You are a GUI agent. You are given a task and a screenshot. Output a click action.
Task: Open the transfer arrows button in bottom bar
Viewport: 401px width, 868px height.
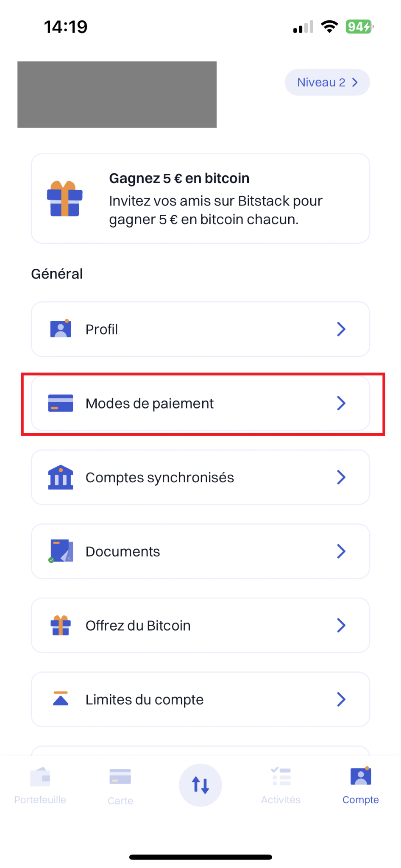pyautogui.click(x=200, y=785)
